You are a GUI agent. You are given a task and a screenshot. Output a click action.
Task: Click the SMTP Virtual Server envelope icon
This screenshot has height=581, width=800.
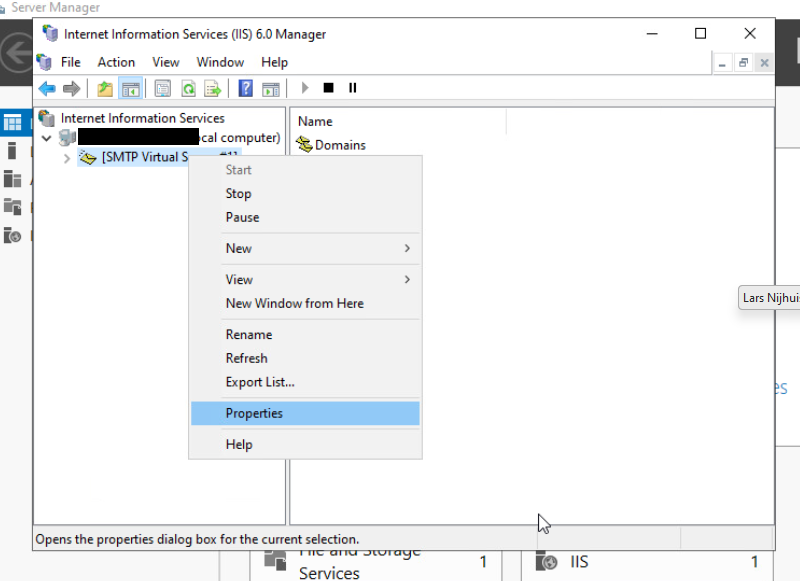click(88, 157)
